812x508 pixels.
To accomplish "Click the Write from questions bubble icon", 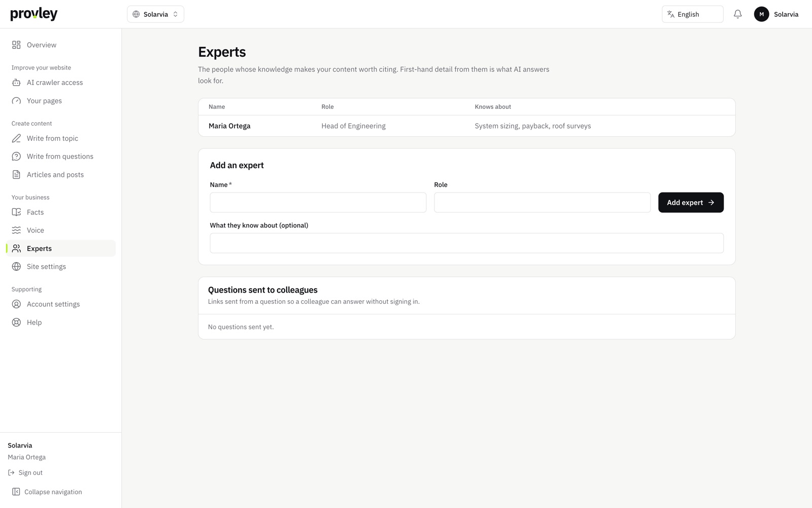I will click(x=16, y=156).
